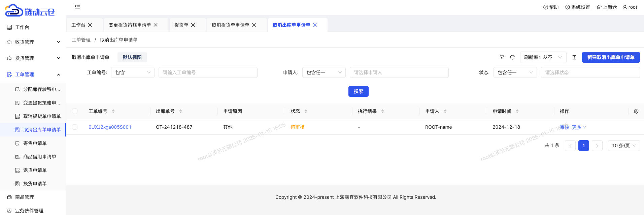The width and height of the screenshot is (644, 215).
Task: Click the column height density icon
Action: (574, 57)
